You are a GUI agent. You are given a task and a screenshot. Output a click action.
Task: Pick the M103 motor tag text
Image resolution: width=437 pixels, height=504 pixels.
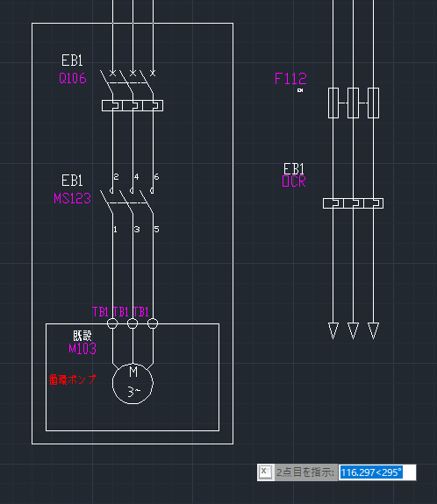tap(82, 349)
